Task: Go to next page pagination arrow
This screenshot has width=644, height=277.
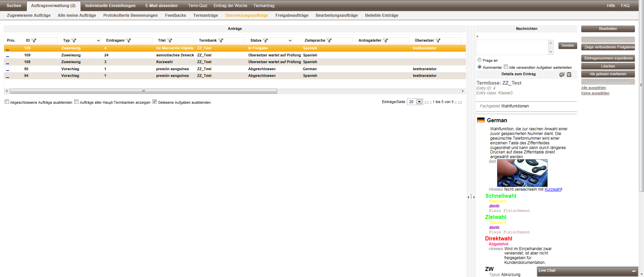Action: [x=456, y=102]
